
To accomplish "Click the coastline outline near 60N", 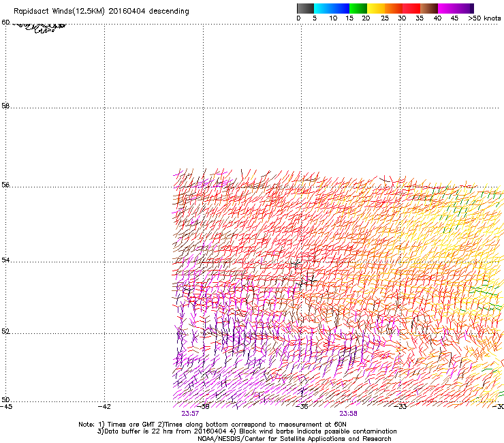I will click(x=40, y=27).
